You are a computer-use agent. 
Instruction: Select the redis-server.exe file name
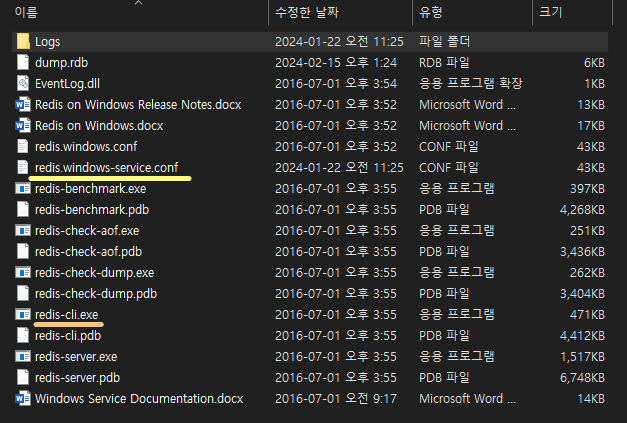coord(76,357)
